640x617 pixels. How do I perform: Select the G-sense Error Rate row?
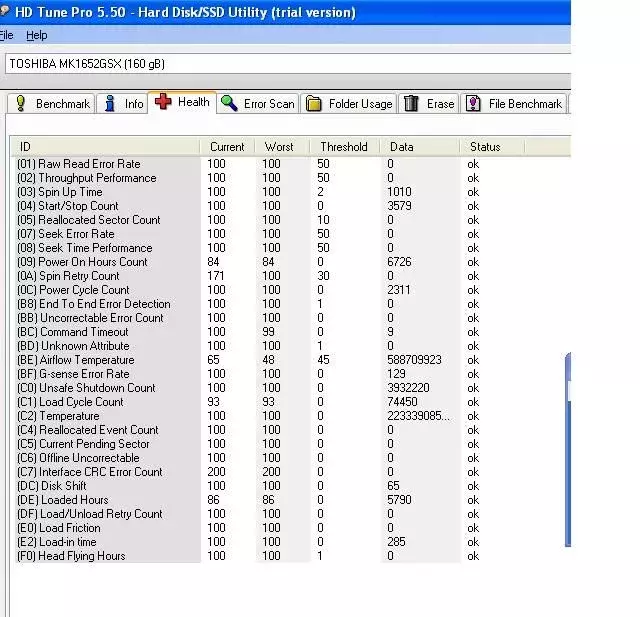tap(249, 374)
